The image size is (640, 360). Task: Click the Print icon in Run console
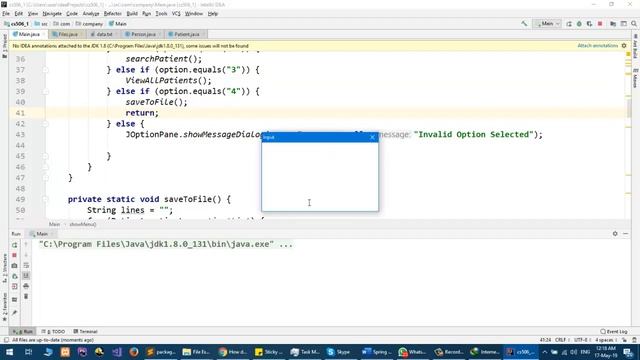click(x=26, y=286)
